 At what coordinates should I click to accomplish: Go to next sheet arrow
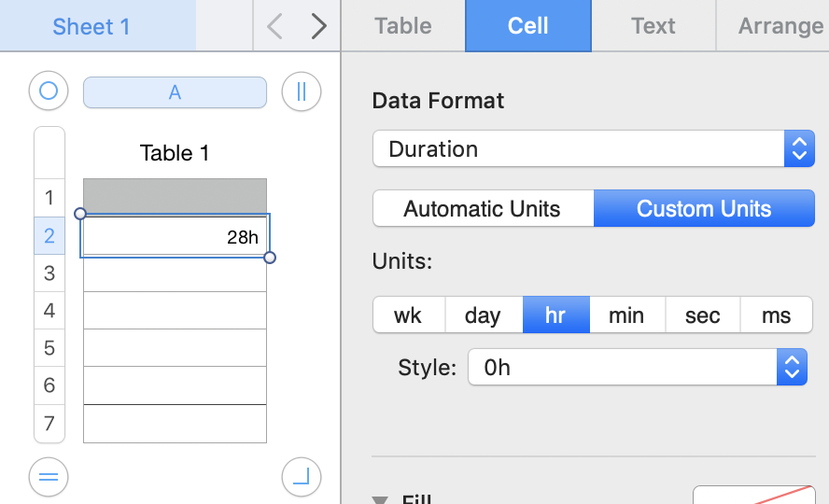point(319,26)
